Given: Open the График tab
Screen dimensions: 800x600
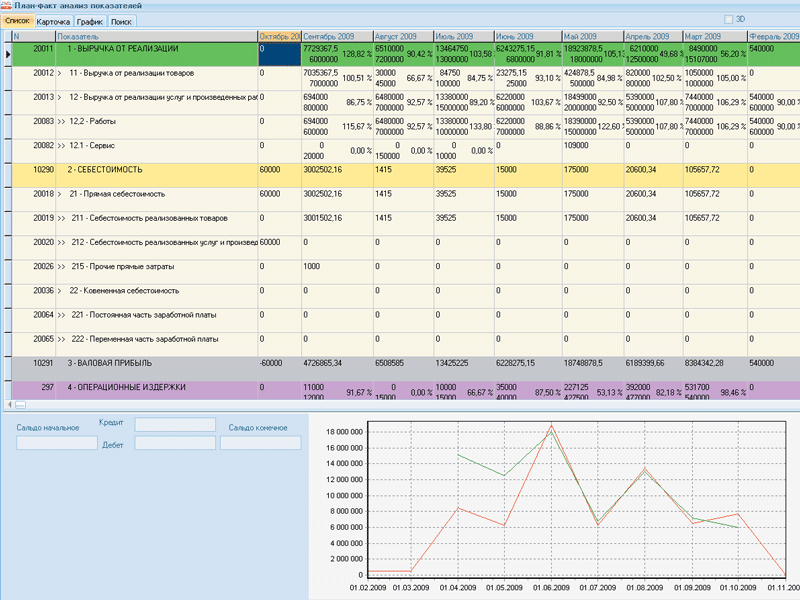Looking at the screenshot, I should [89, 20].
